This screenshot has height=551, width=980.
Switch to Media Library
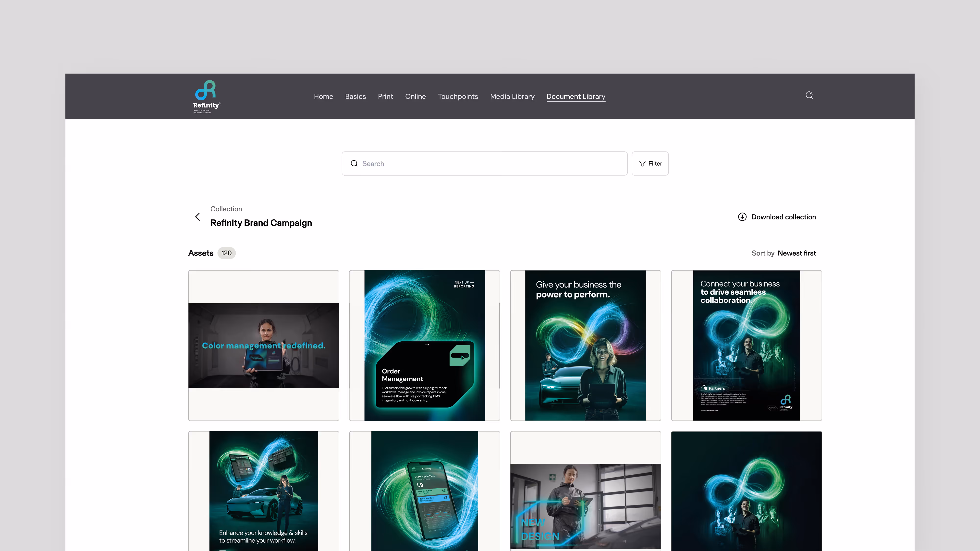coord(512,96)
